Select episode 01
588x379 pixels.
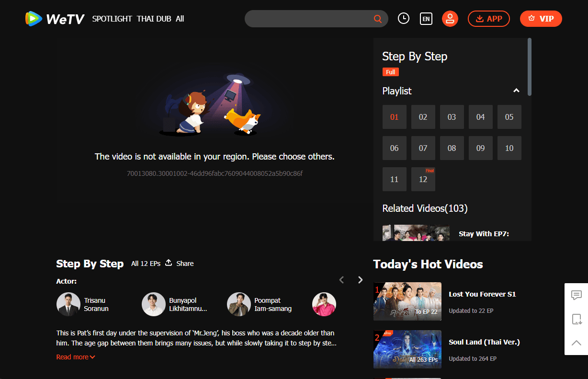pos(395,117)
